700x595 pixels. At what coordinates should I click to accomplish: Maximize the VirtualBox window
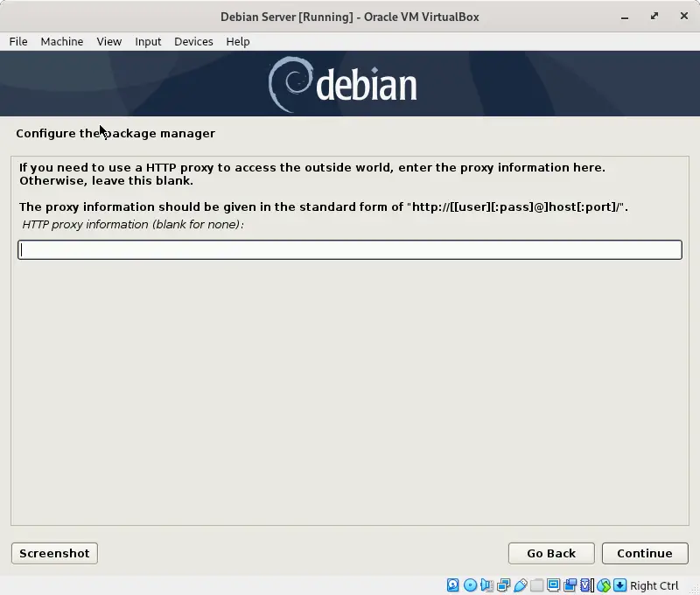[x=654, y=17]
